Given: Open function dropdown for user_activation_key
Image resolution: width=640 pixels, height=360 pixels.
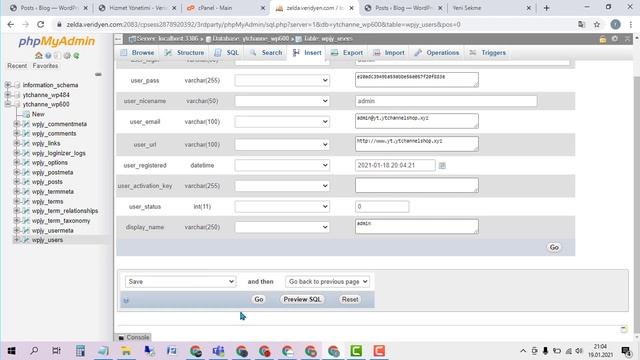Looking at the screenshot, I should (x=282, y=186).
